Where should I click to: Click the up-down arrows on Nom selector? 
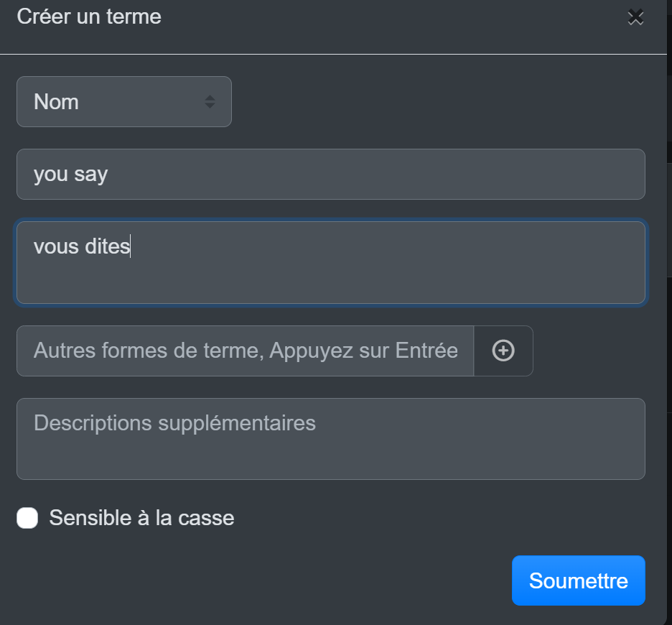(x=210, y=102)
